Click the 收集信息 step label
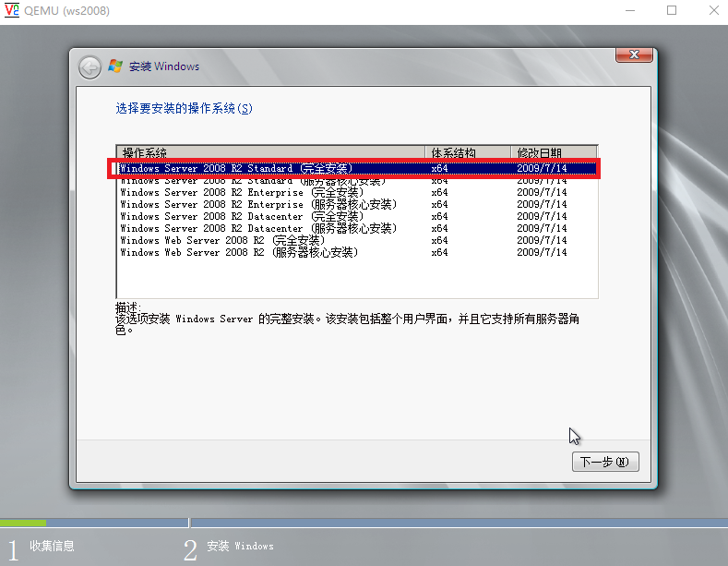Viewport: 728px width, 566px height. click(x=52, y=546)
